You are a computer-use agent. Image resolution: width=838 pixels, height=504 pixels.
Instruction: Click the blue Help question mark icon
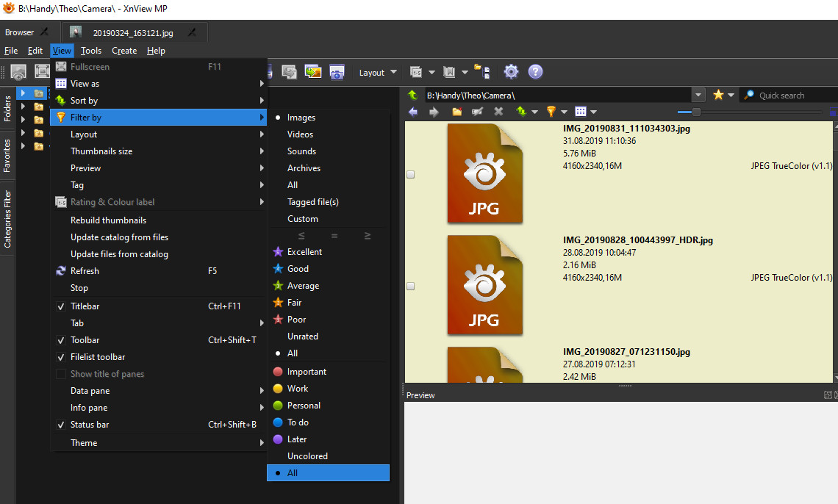point(535,72)
